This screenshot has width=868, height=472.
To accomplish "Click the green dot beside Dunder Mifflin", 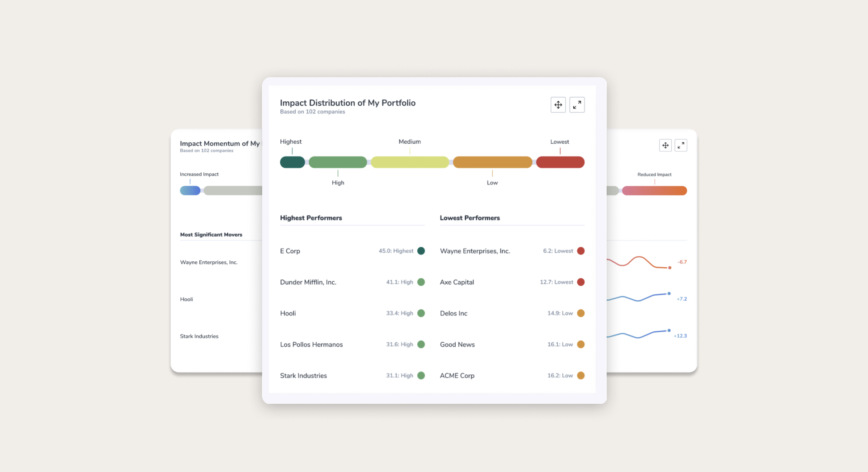I will pos(421,282).
